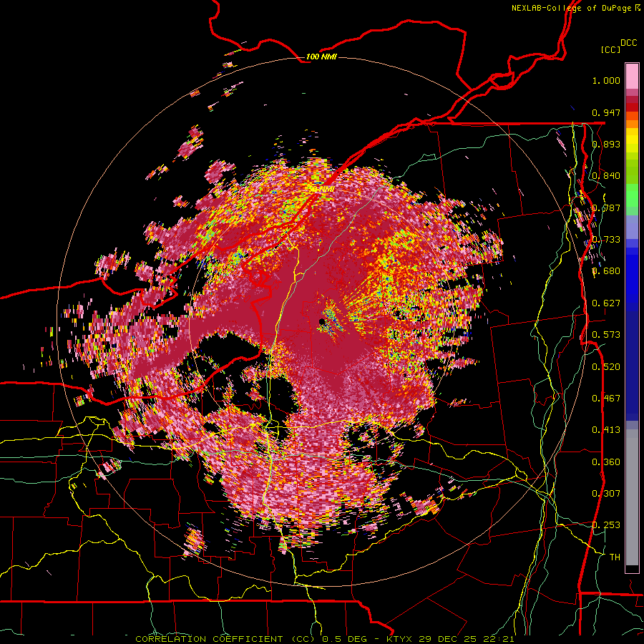644x644 pixels.
Task: Select the 0.573 legend value
Action: click(606, 335)
